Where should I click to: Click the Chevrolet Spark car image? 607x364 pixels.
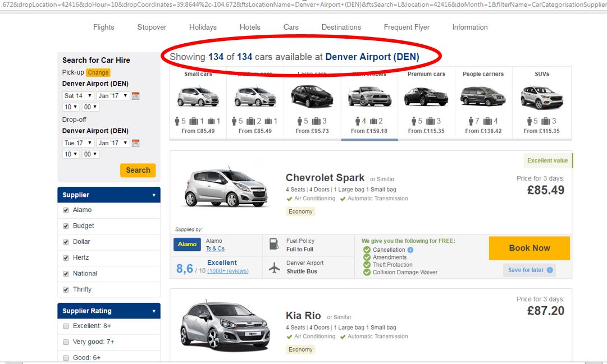tap(226, 187)
